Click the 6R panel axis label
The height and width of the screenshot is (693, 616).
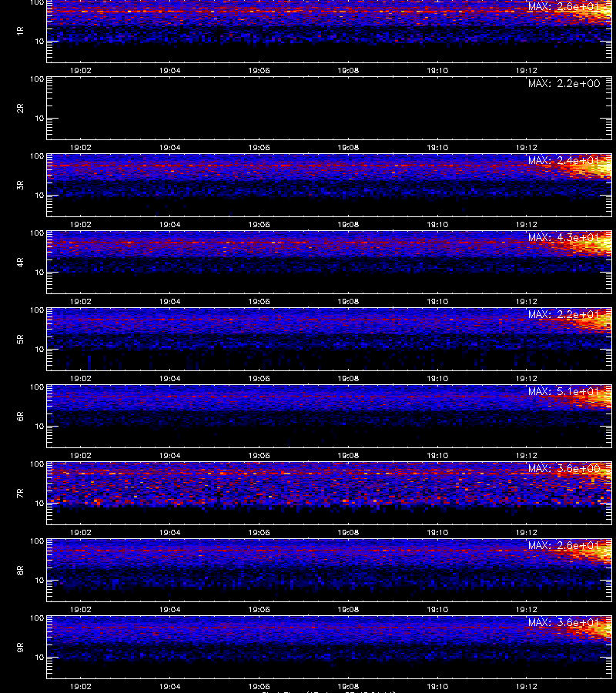coord(20,417)
